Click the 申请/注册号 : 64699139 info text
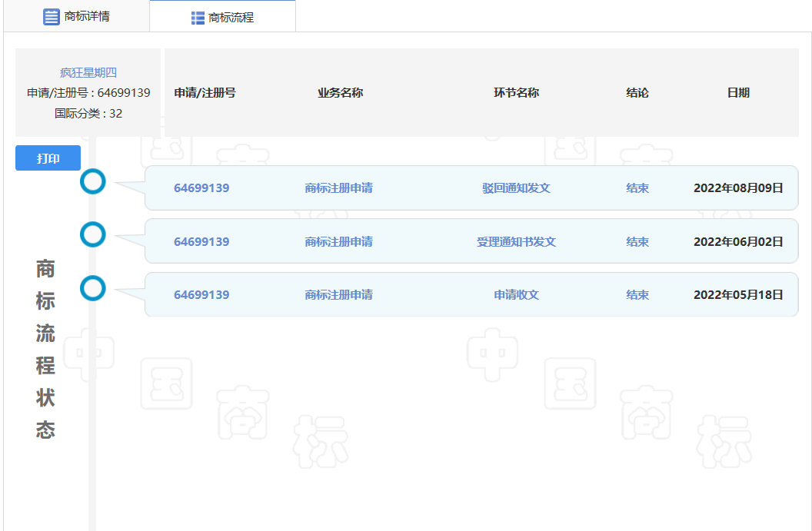This screenshot has height=531, width=812. [x=88, y=93]
